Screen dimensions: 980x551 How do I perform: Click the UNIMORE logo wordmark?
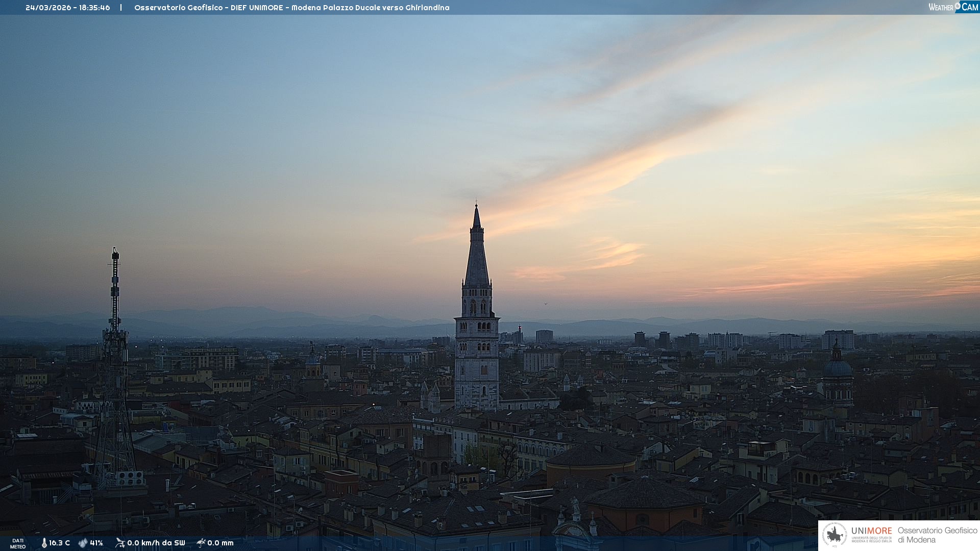871,531
